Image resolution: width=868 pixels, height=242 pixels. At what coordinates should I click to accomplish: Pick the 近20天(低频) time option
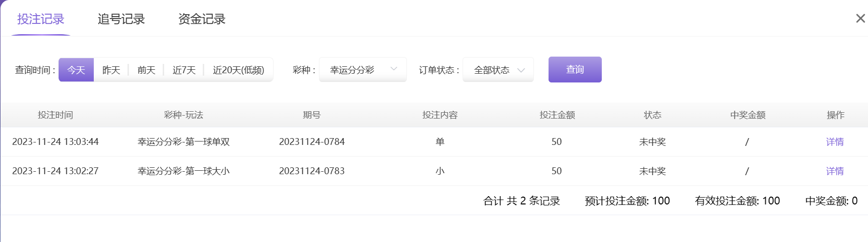point(238,70)
